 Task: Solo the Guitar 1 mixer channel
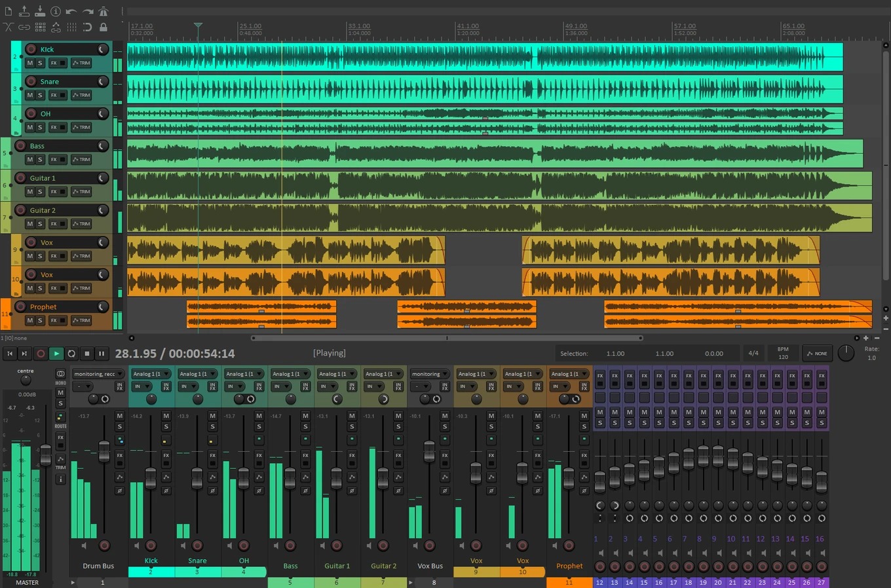352,426
